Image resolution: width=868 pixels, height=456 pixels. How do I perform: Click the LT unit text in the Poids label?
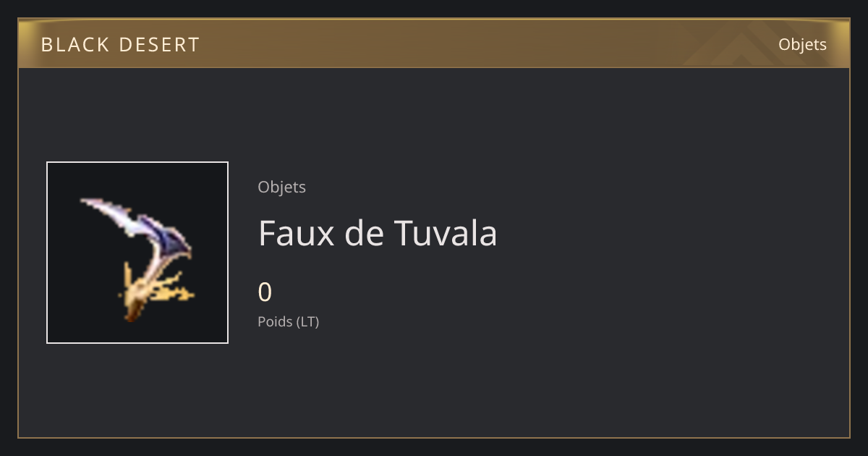(307, 321)
